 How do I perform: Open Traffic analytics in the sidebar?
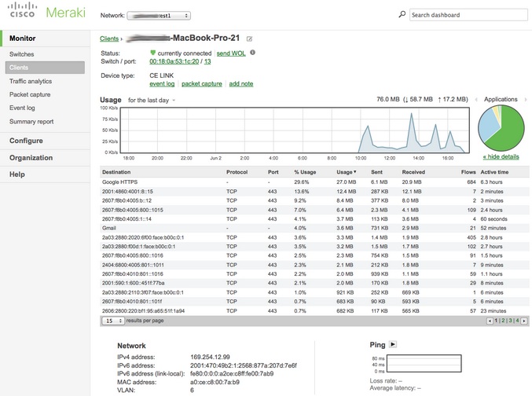coord(31,81)
